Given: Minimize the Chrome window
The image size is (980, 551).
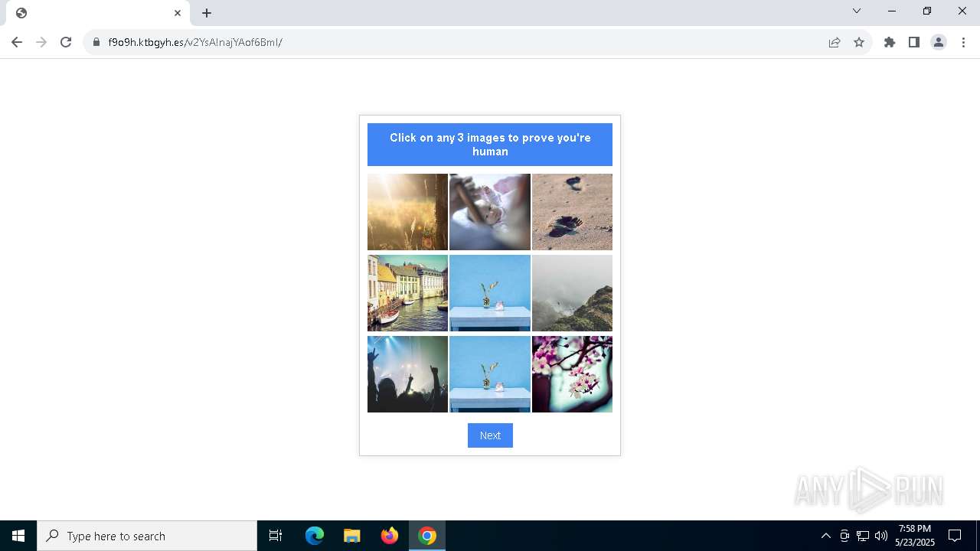Looking at the screenshot, I should (x=892, y=11).
